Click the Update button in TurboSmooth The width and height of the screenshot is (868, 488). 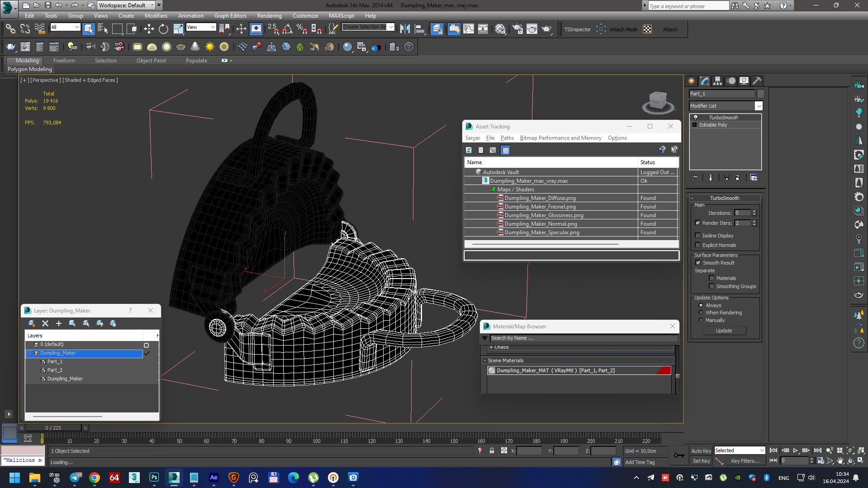point(724,331)
